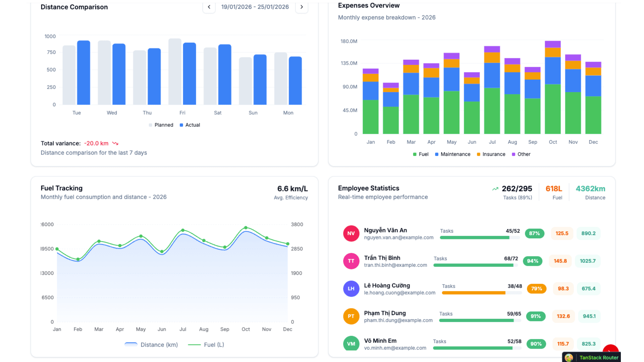This screenshot has height=362, width=644.
Task: Click the downward trend icon beside total variance
Action: pyautogui.click(x=115, y=143)
